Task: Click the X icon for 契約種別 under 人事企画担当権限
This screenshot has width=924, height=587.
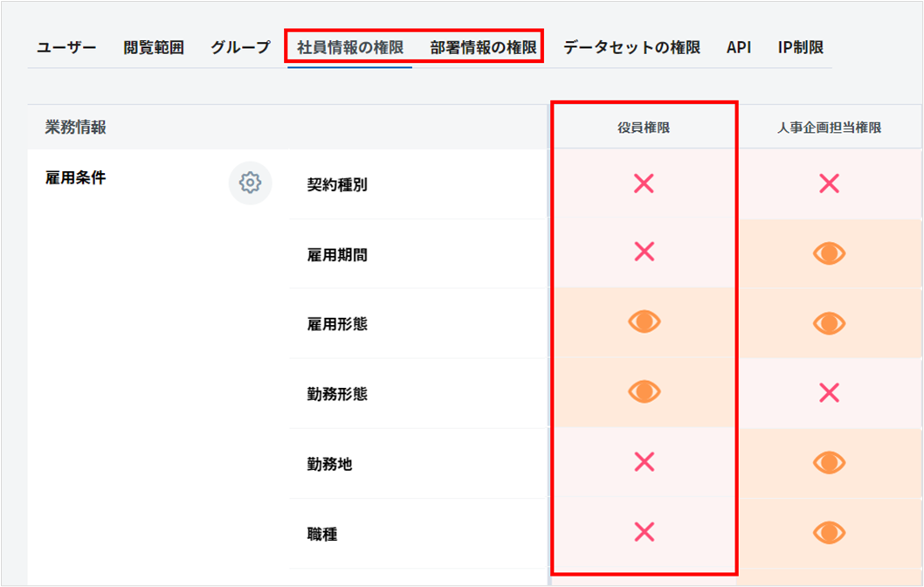Action: coord(829,183)
